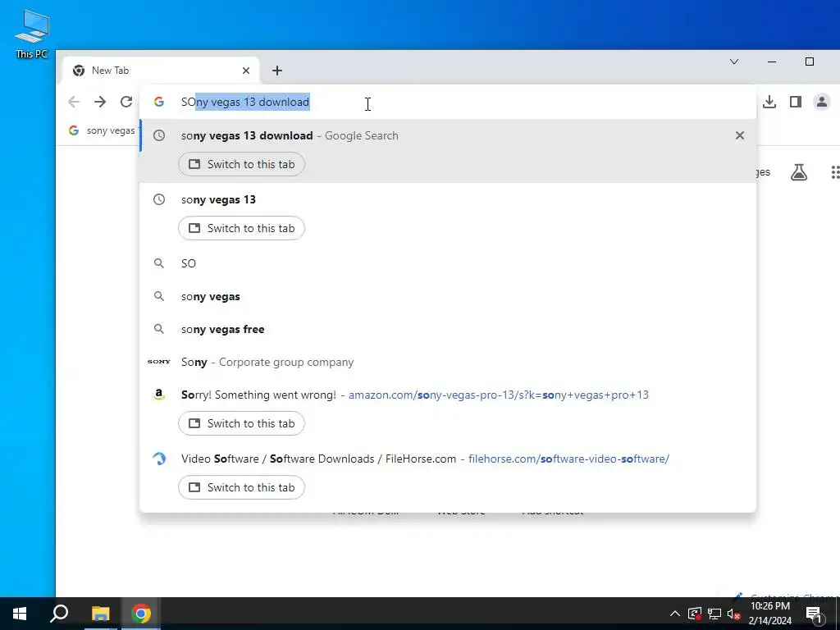Open the tab search chevron

[x=734, y=62]
